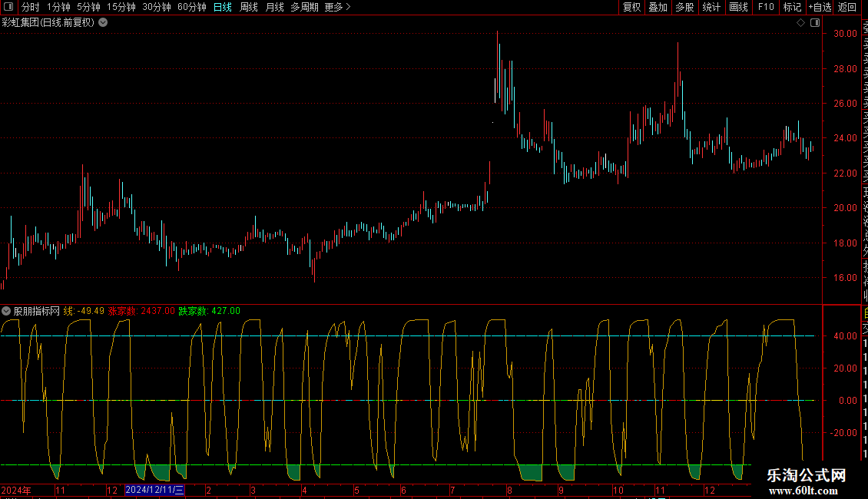Open F10 company information

click(x=766, y=7)
